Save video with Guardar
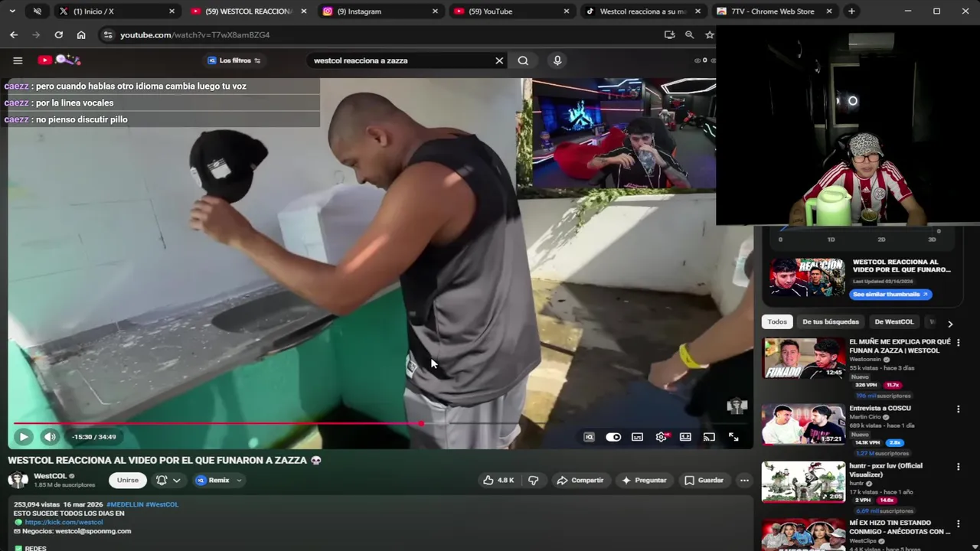This screenshot has width=980, height=551. click(x=704, y=481)
